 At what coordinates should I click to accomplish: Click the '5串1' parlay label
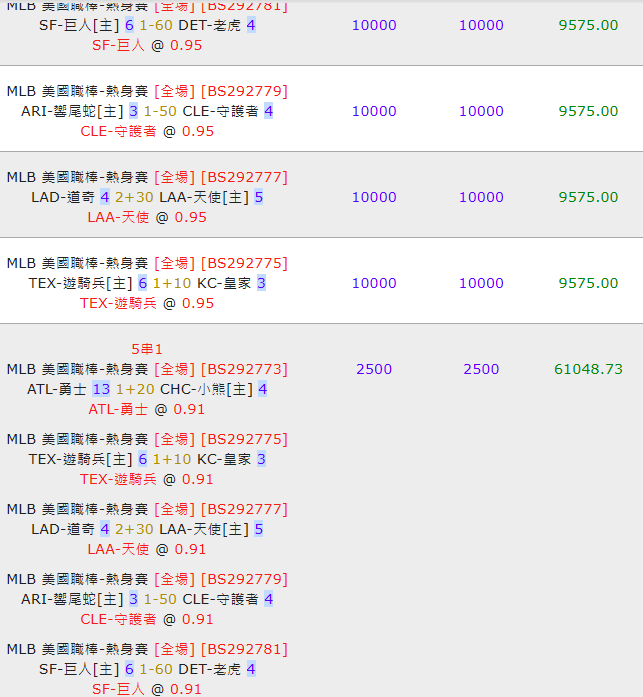(147, 349)
